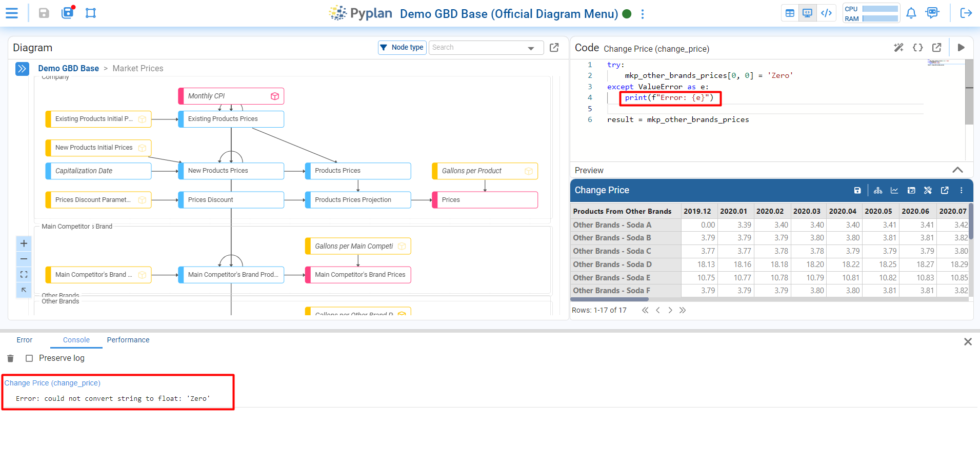The height and width of the screenshot is (469, 980).
Task: Show Change Price result as chart
Action: pyautogui.click(x=894, y=191)
